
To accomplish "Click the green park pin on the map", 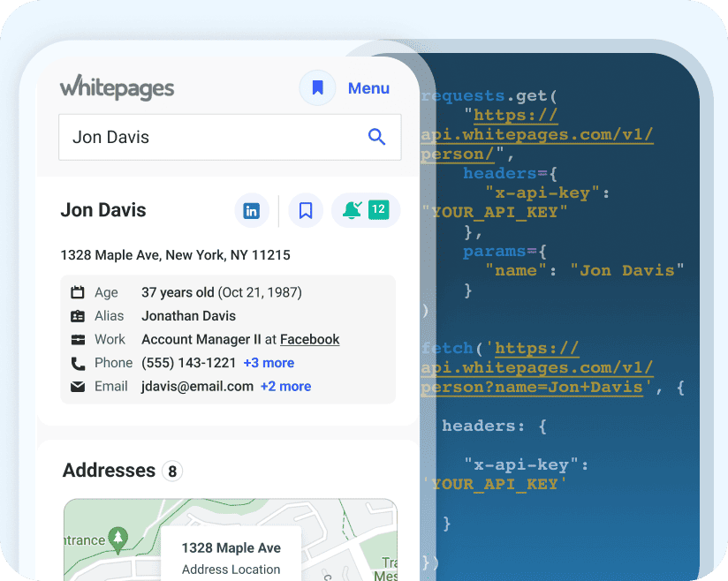I will (118, 539).
